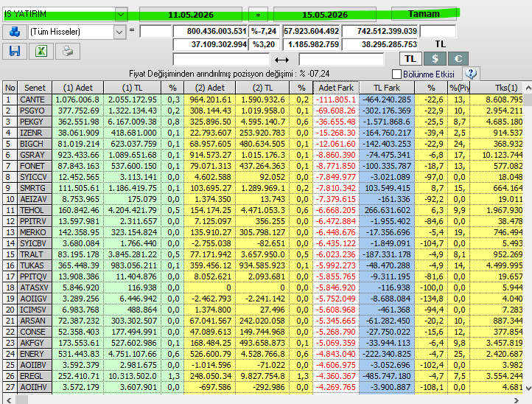Click the 38.295.285.753 summary field
Image resolution: width=532 pixels, height=404 pixels.
(380, 44)
